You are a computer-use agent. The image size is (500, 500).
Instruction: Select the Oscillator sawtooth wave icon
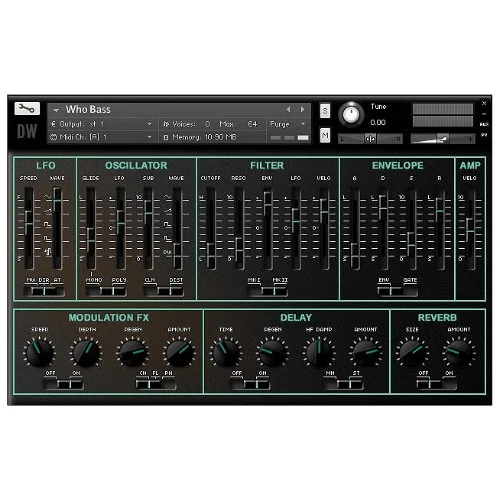tap(168, 211)
